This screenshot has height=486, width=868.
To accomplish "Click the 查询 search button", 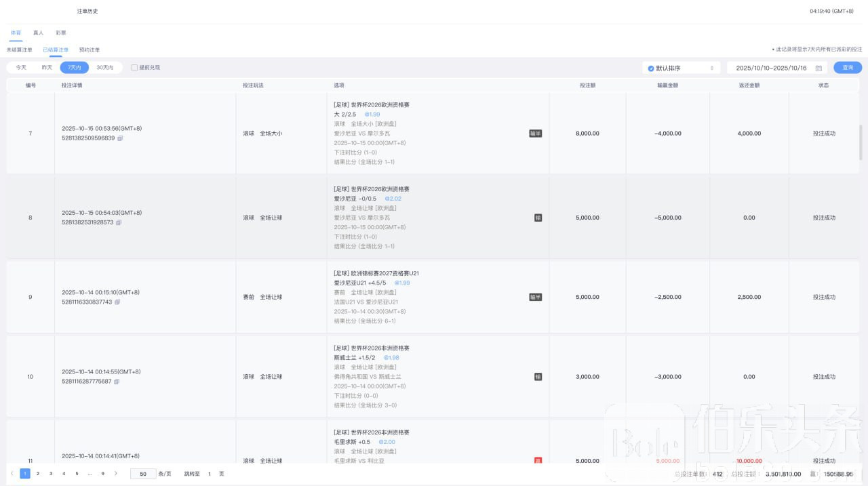I will point(848,68).
